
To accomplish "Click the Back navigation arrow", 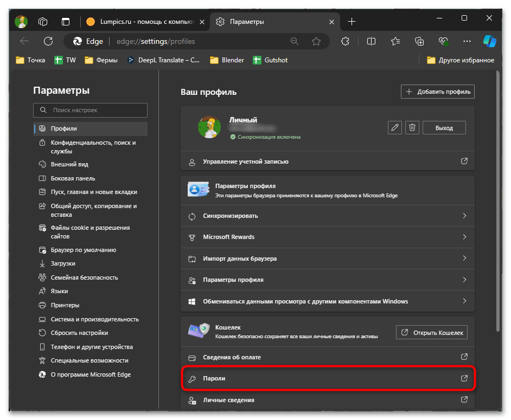I will coord(24,41).
